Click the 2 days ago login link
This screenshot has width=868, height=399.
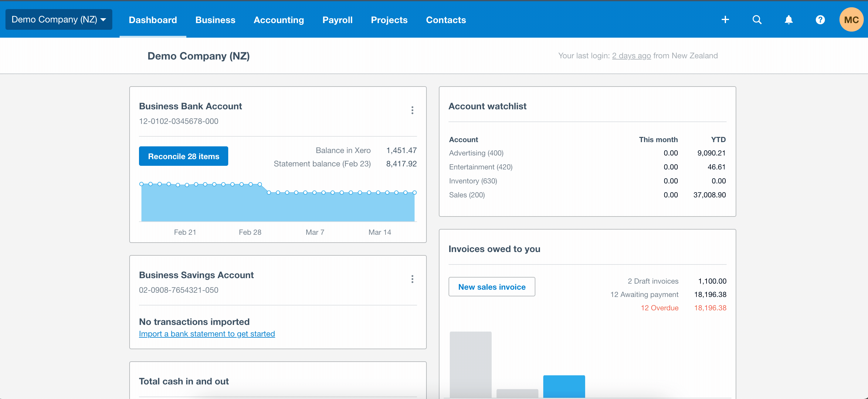[632, 56]
